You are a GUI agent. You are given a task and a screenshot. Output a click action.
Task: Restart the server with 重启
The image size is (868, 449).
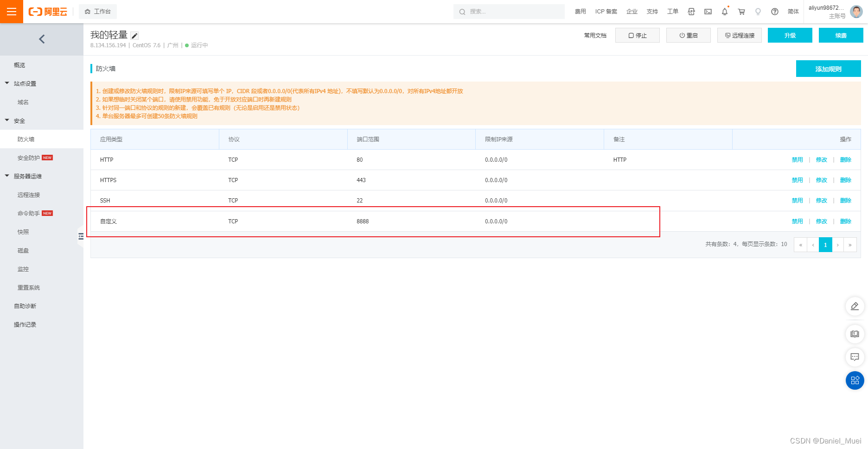(689, 35)
